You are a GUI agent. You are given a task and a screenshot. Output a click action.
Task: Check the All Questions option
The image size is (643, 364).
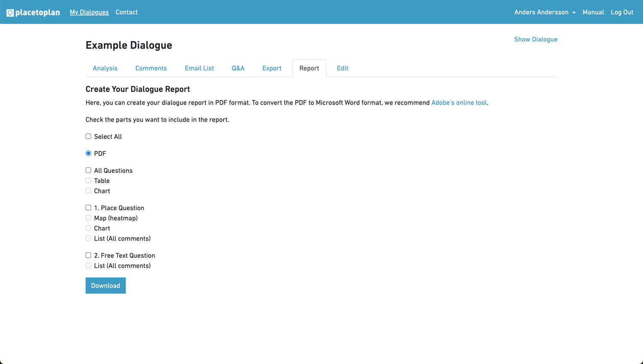(88, 170)
